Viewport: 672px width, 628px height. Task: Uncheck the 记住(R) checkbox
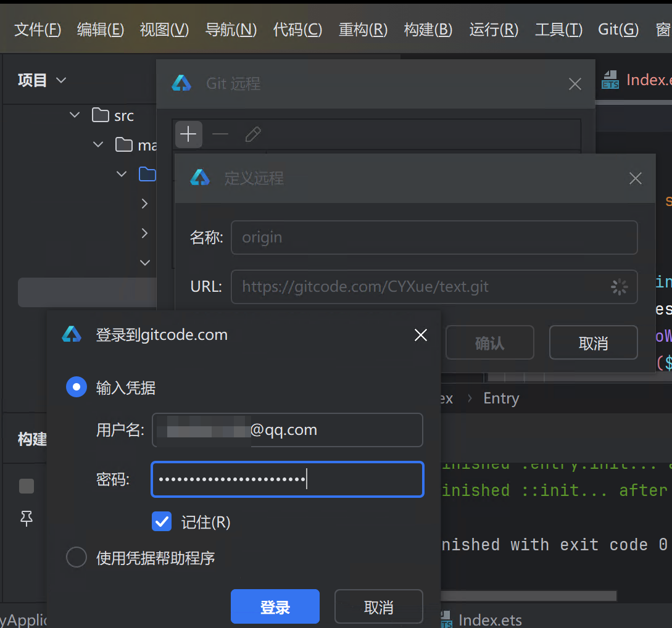[162, 521]
